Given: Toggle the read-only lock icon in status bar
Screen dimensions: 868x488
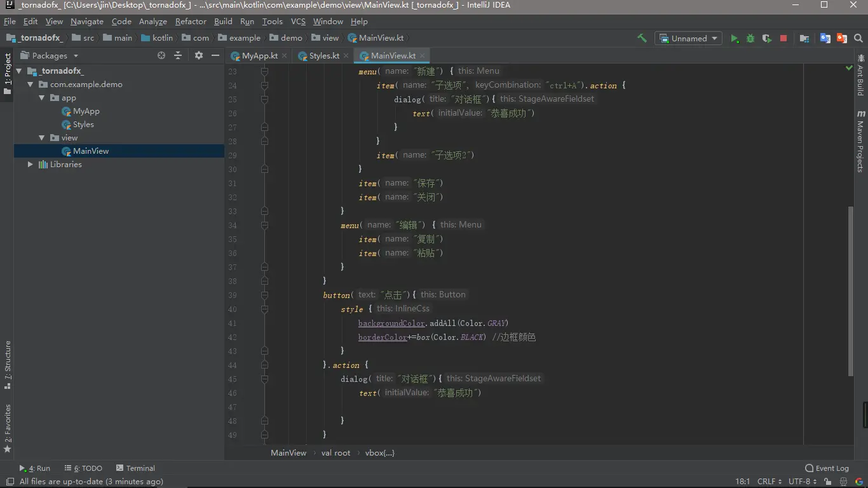Looking at the screenshot, I should click(x=827, y=482).
